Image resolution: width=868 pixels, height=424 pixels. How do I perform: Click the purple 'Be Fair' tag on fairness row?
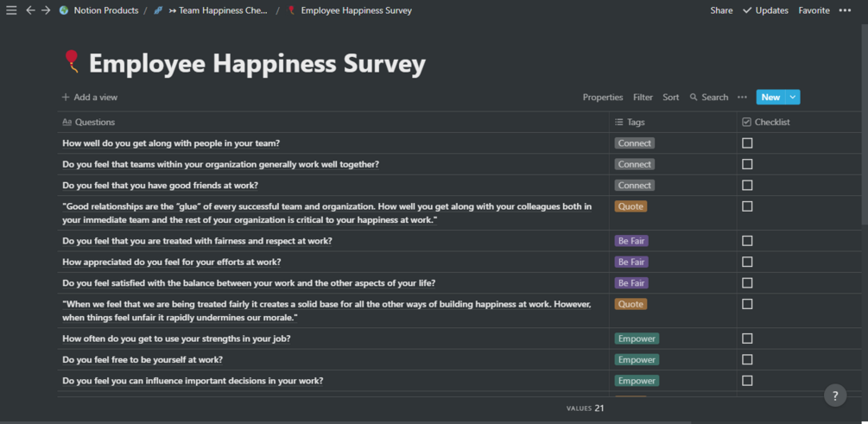(x=631, y=241)
